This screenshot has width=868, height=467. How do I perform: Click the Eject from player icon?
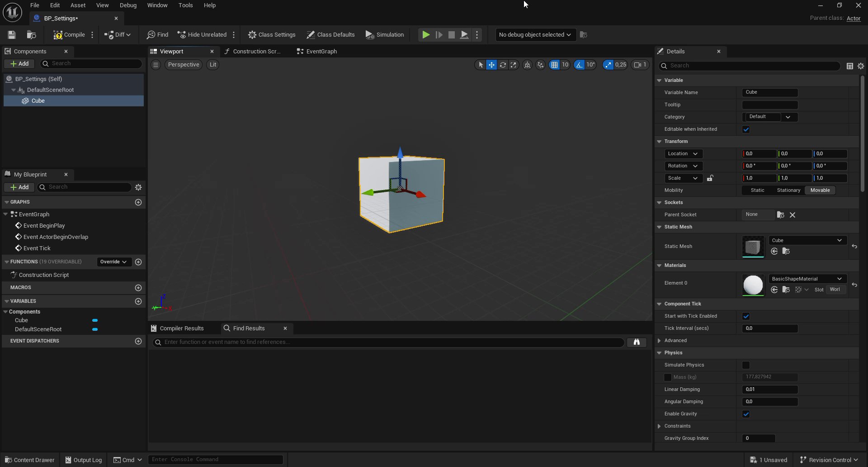[x=464, y=35]
